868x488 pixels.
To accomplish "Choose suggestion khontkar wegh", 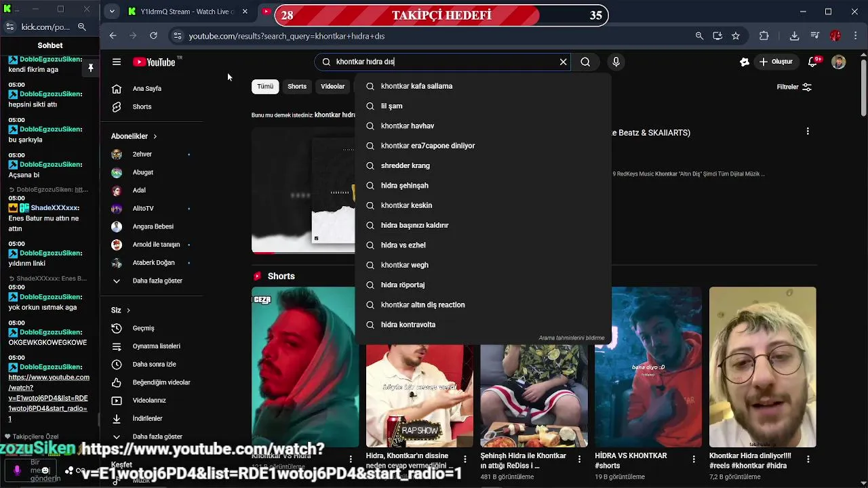I will click(483, 265).
